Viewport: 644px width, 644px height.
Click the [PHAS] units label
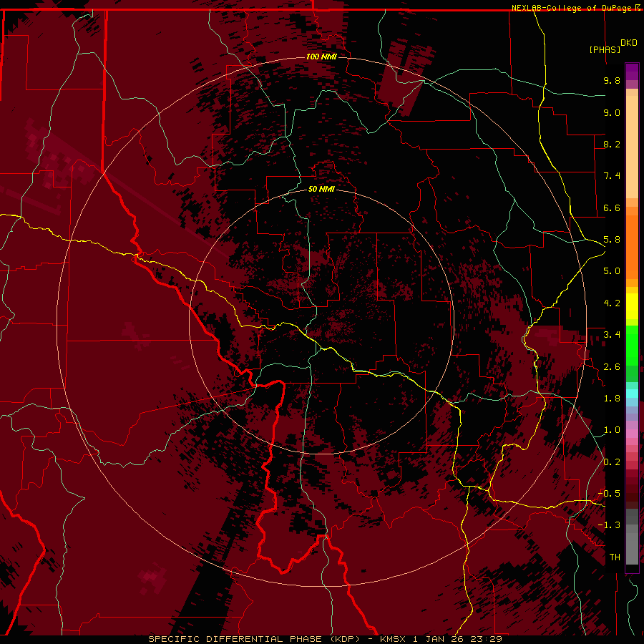click(605, 49)
